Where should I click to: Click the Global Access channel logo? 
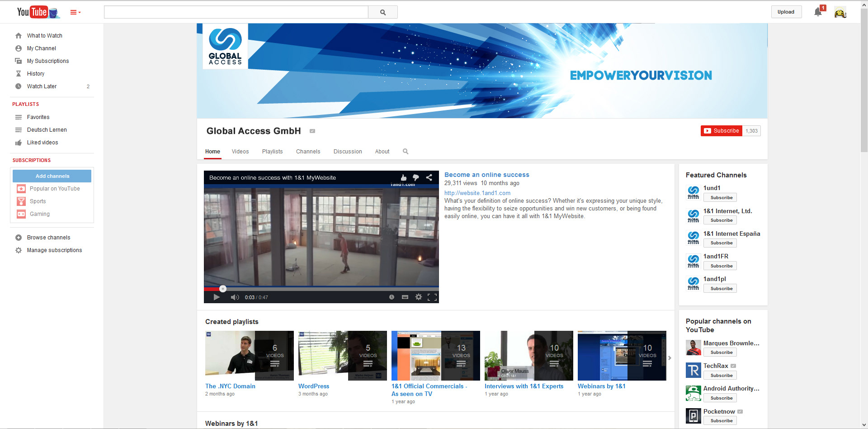tap(225, 46)
